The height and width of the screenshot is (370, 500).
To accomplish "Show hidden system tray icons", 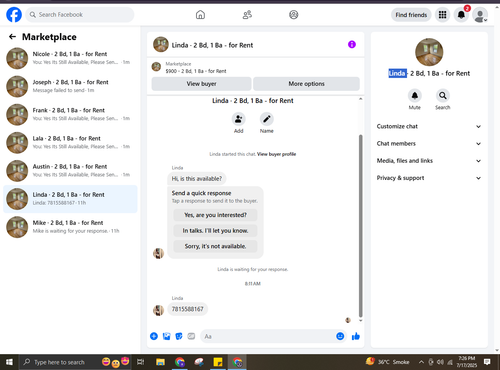I will coord(421,362).
